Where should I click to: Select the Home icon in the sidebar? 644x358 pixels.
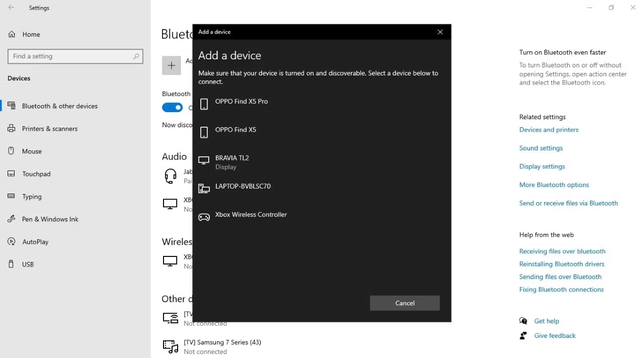point(11,34)
